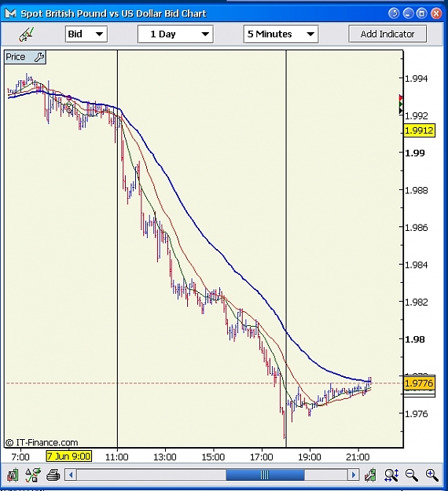Click the 1.992 price axis label
This screenshot has width=448, height=491.
tap(416, 115)
